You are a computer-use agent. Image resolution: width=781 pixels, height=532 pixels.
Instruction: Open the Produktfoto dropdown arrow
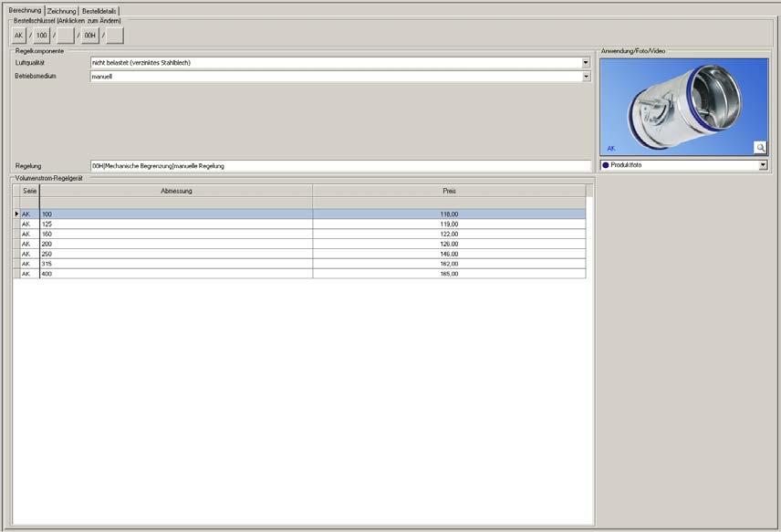pos(763,165)
